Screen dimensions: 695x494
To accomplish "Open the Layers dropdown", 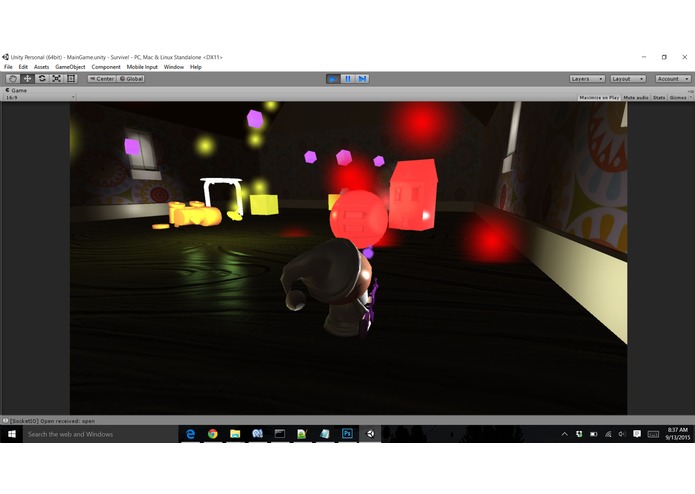I will point(587,79).
